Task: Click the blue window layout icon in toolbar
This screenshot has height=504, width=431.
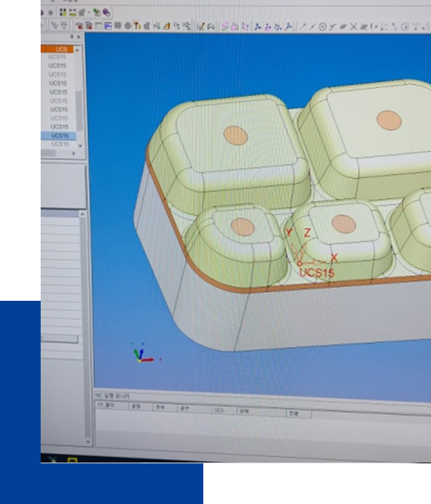Action: [x=108, y=26]
